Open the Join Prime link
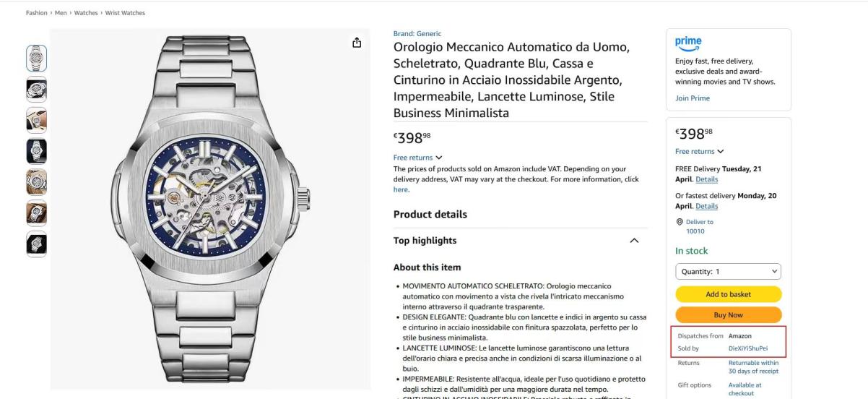Viewport: 868px width, 399px height. pyautogui.click(x=693, y=98)
